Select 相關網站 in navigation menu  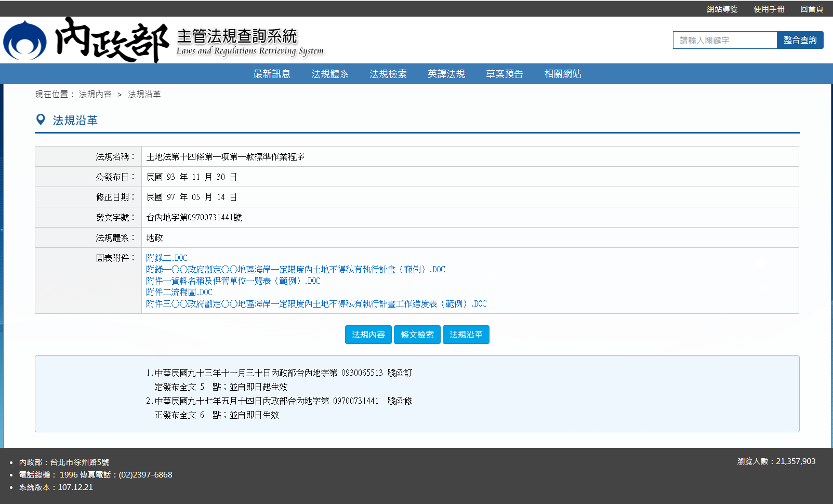click(x=562, y=74)
